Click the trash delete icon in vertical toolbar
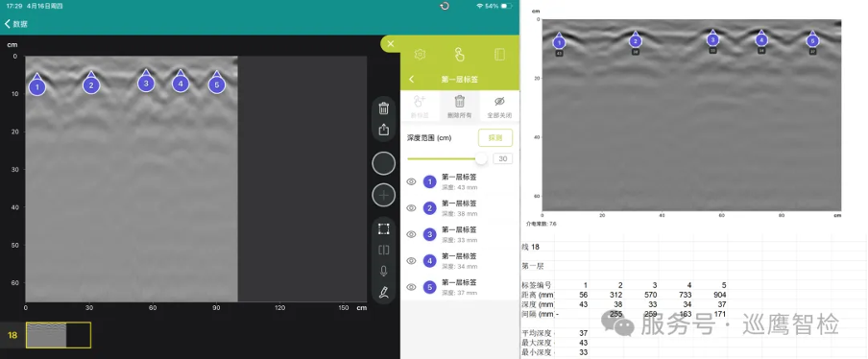The width and height of the screenshot is (868, 359). point(384,108)
